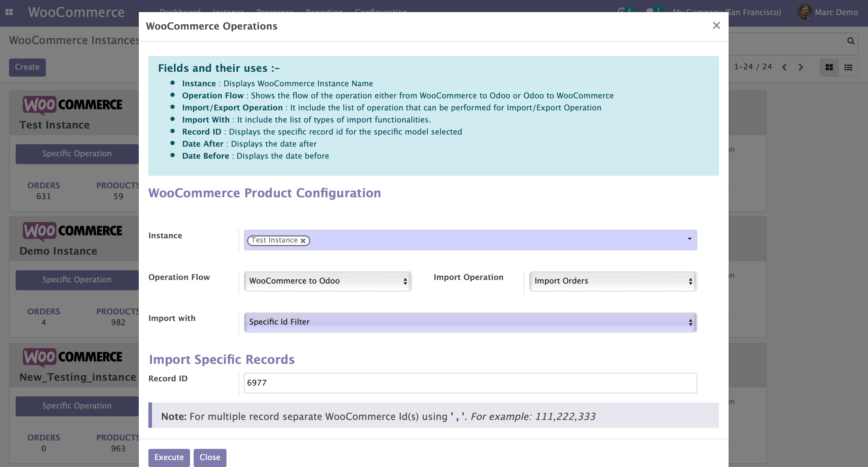This screenshot has width=868, height=467.
Task: Open the Import Operation dropdown
Action: (612, 281)
